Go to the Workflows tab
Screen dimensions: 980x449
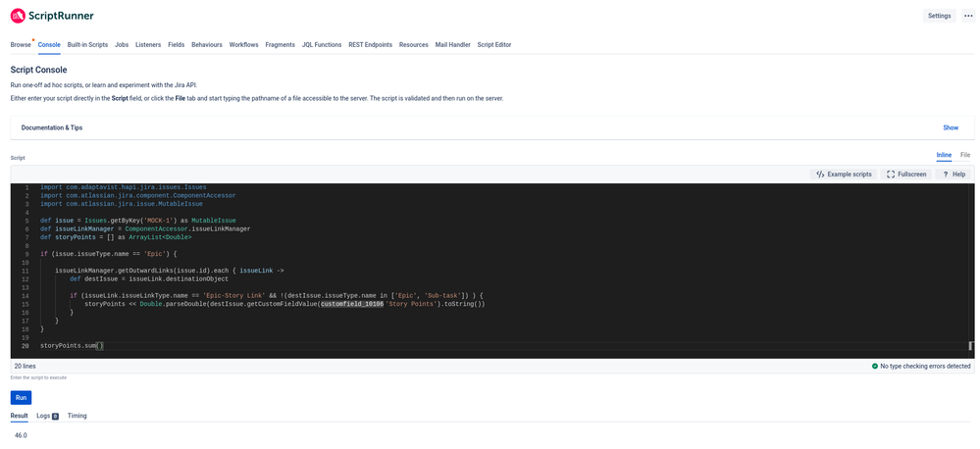[x=243, y=45]
